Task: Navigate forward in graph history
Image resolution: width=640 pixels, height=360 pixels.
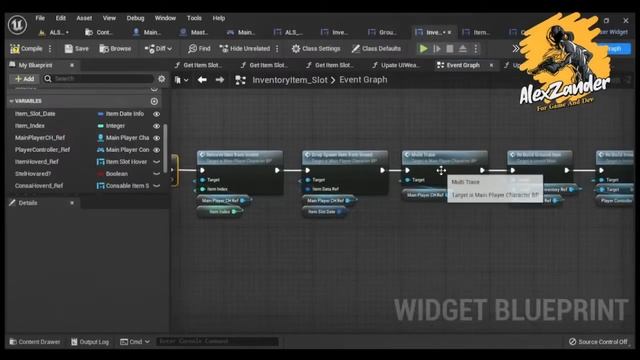Action: point(220,80)
